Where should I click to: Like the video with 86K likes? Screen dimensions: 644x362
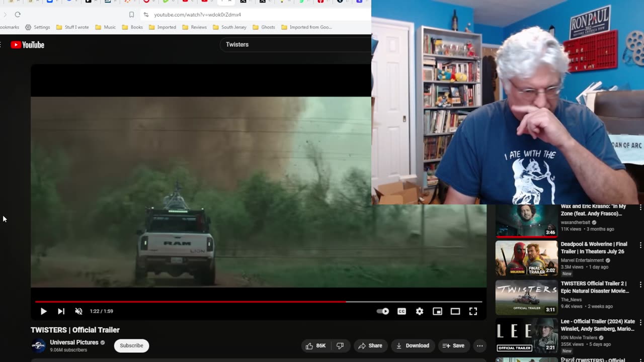(315, 345)
